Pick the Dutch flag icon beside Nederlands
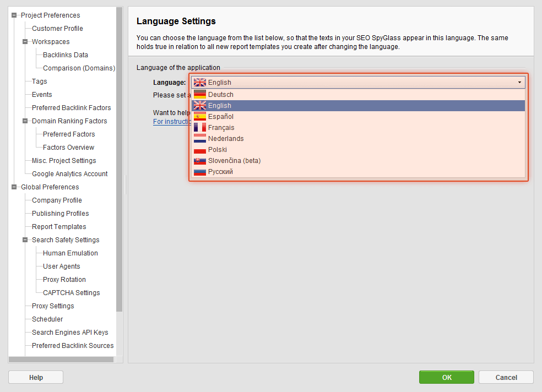Image resolution: width=542 pixels, height=392 pixels. point(199,139)
